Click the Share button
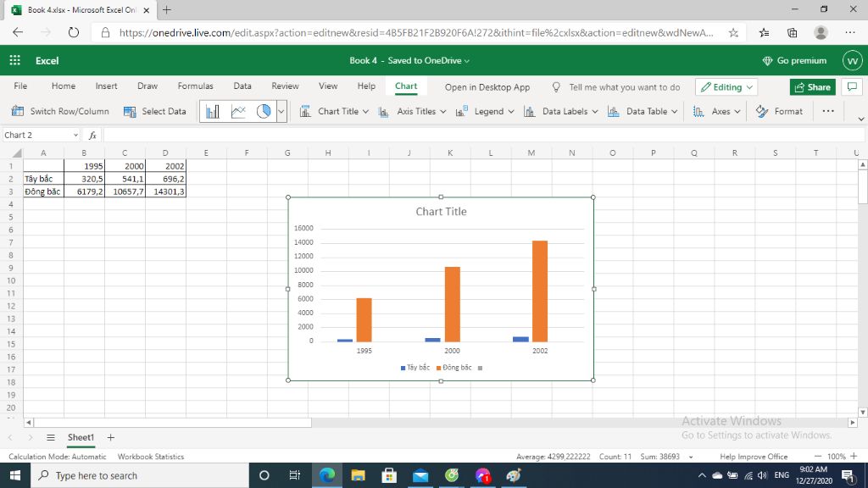The height and width of the screenshot is (488, 868). (813, 87)
